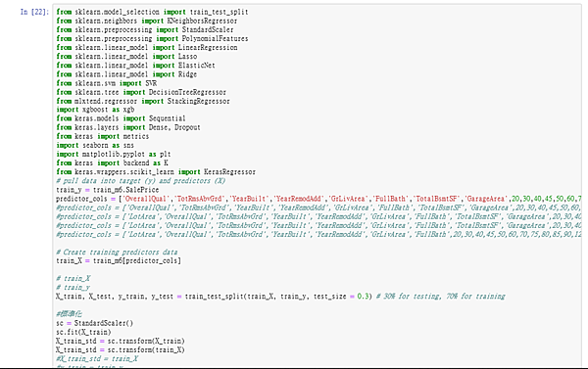Click the SVR import line

[107, 83]
